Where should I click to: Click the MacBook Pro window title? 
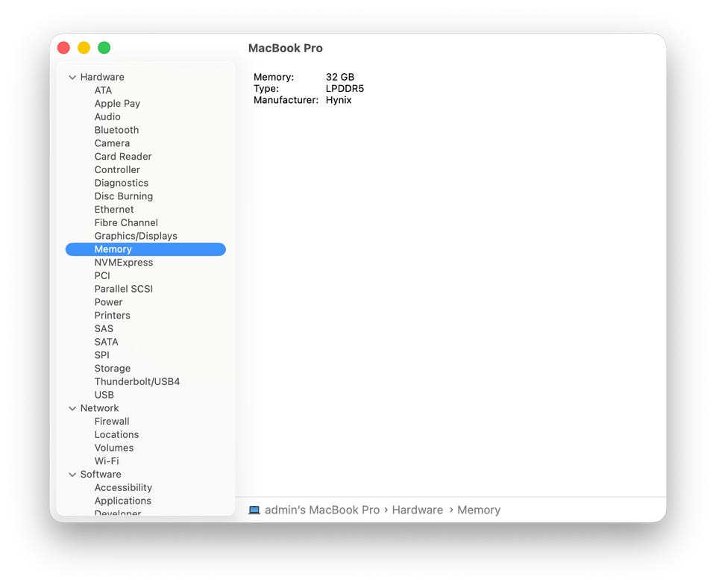pyautogui.click(x=286, y=49)
